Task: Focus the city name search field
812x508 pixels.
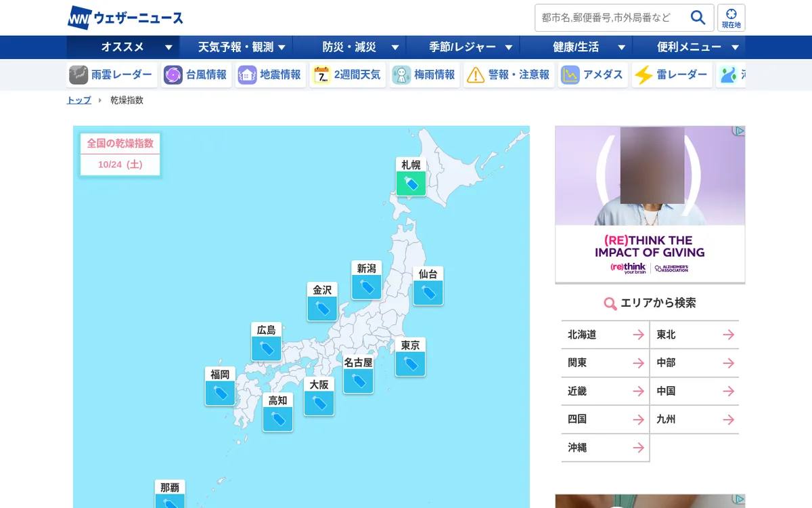Action: pyautogui.click(x=609, y=18)
